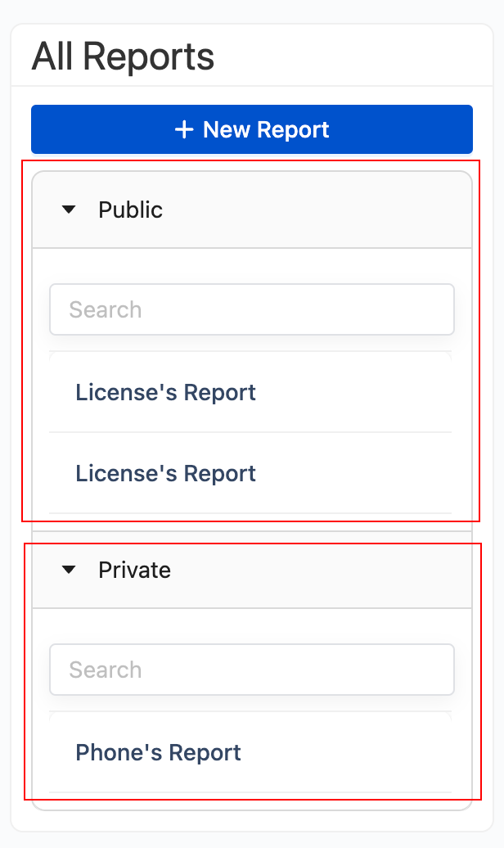The width and height of the screenshot is (504, 848).
Task: Click the All Reports panel heading
Action: [123, 57]
